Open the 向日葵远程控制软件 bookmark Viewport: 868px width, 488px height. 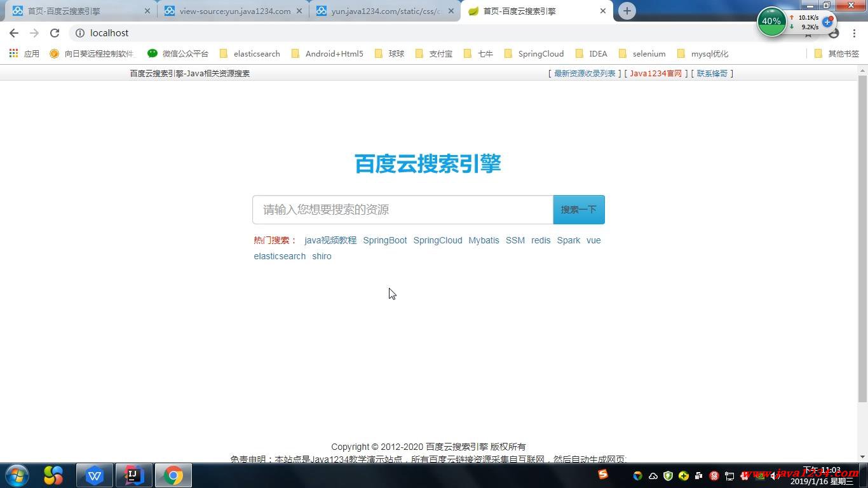coord(92,54)
